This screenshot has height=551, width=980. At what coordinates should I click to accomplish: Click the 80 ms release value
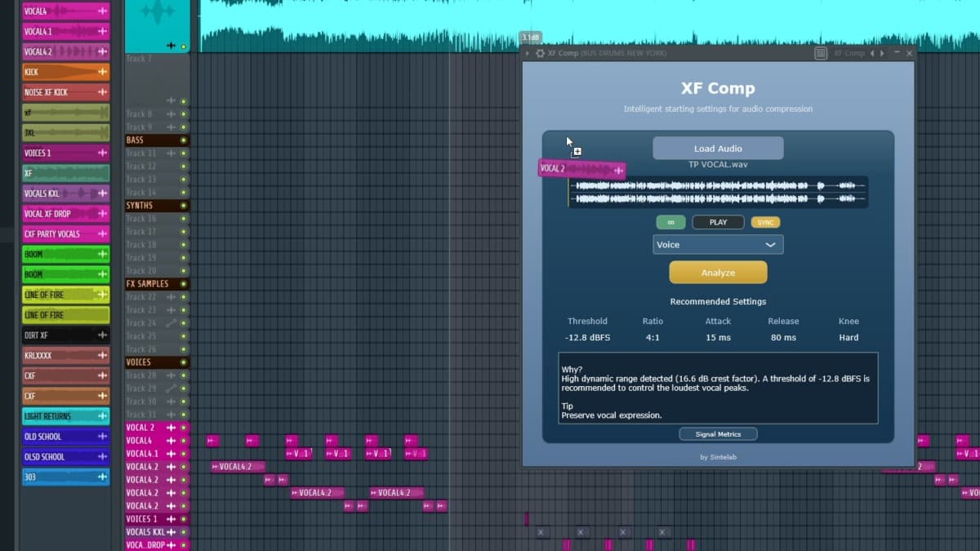pyautogui.click(x=783, y=337)
